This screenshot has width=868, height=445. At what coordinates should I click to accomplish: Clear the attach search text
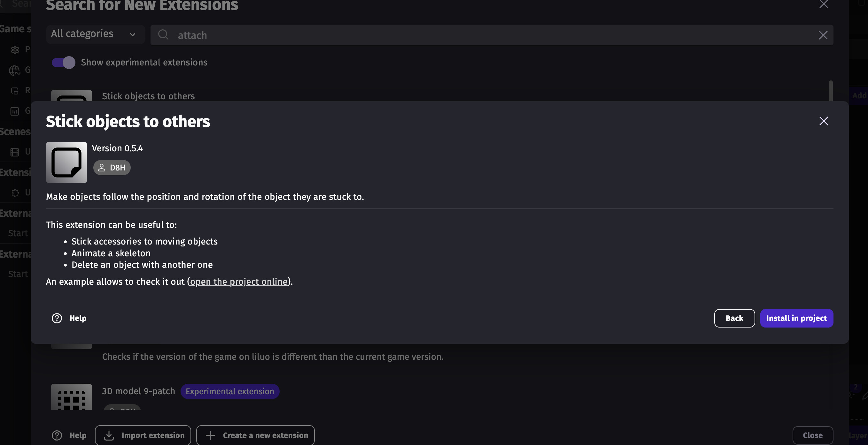823,35
